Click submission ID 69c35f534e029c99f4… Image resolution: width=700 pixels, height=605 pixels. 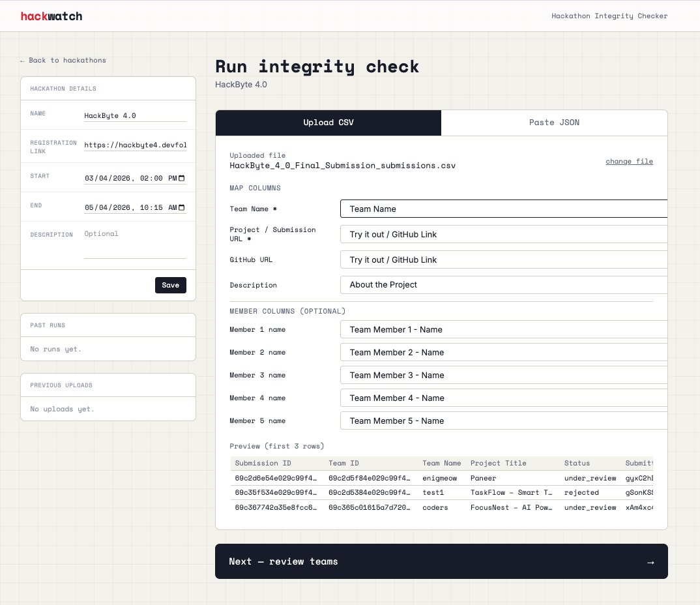(x=276, y=492)
